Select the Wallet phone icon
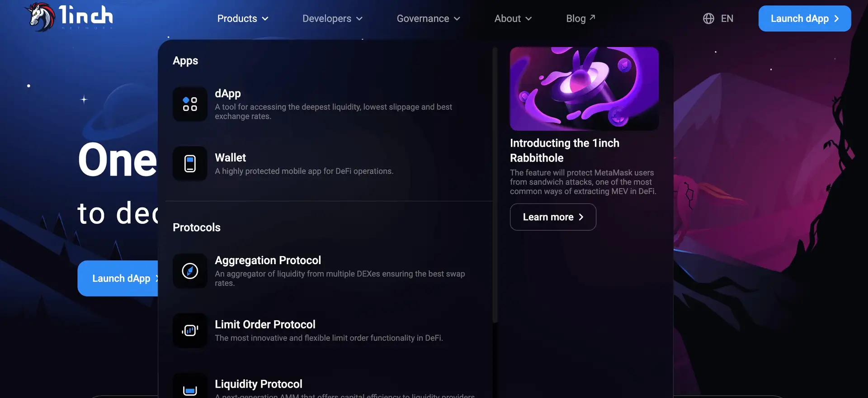The width and height of the screenshot is (868, 398). pos(190,164)
